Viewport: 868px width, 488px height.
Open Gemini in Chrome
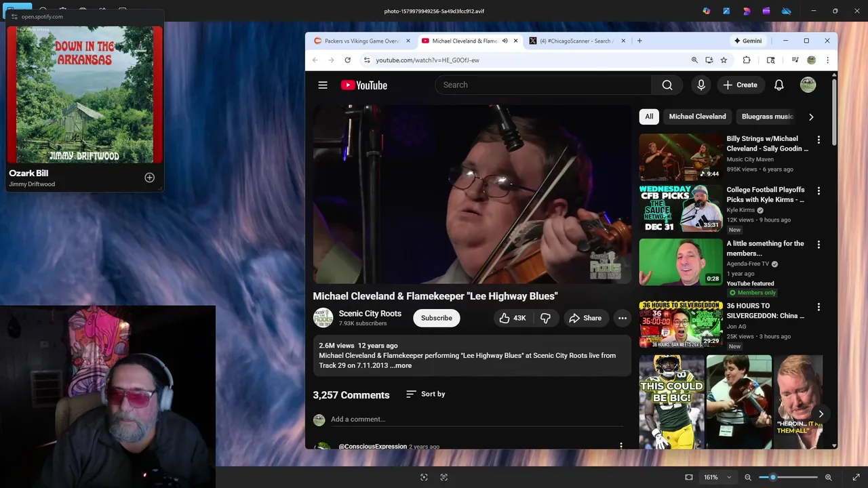(x=747, y=41)
